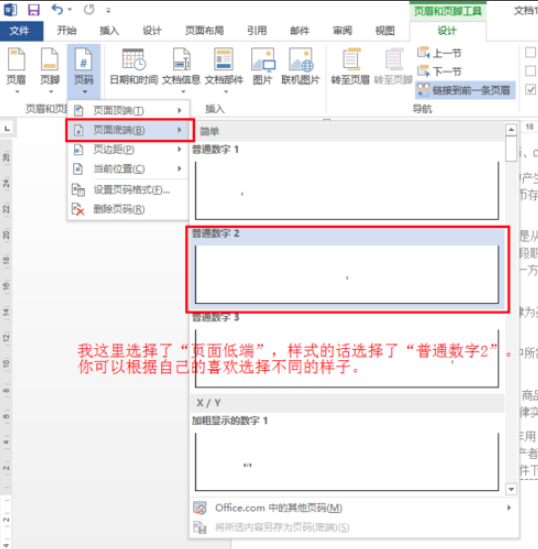Screen dimensions: 538x549
Task: Click the 下一节 section icon
Action: coord(423,71)
